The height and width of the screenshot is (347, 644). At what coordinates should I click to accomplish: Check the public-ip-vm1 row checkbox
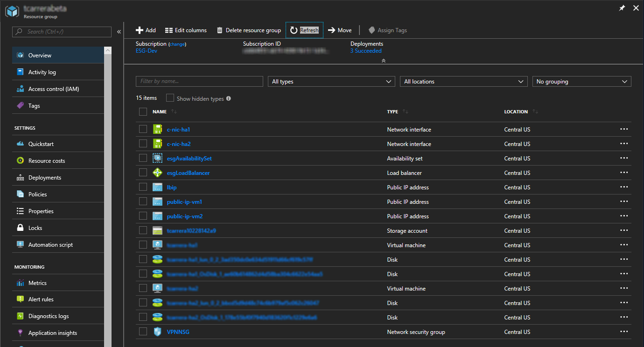click(x=143, y=201)
